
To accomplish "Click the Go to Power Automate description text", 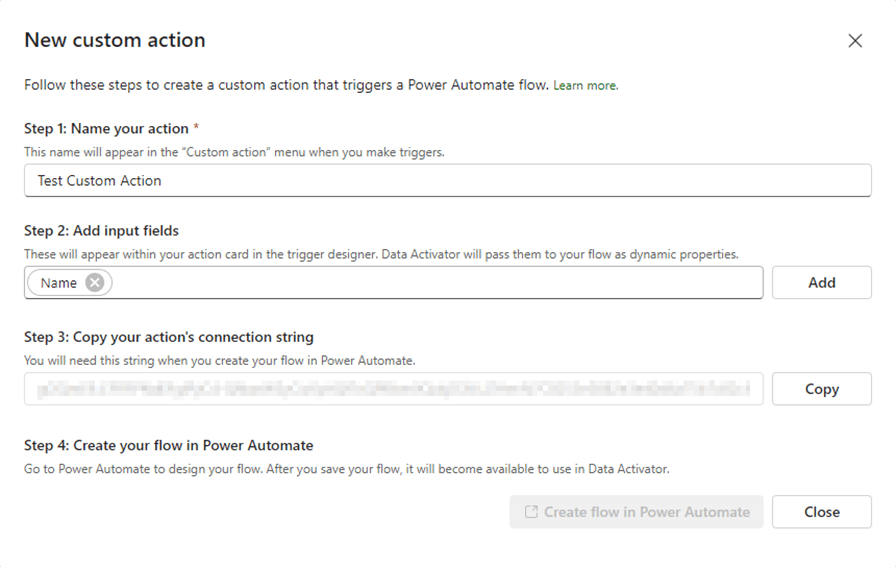I will [x=345, y=468].
